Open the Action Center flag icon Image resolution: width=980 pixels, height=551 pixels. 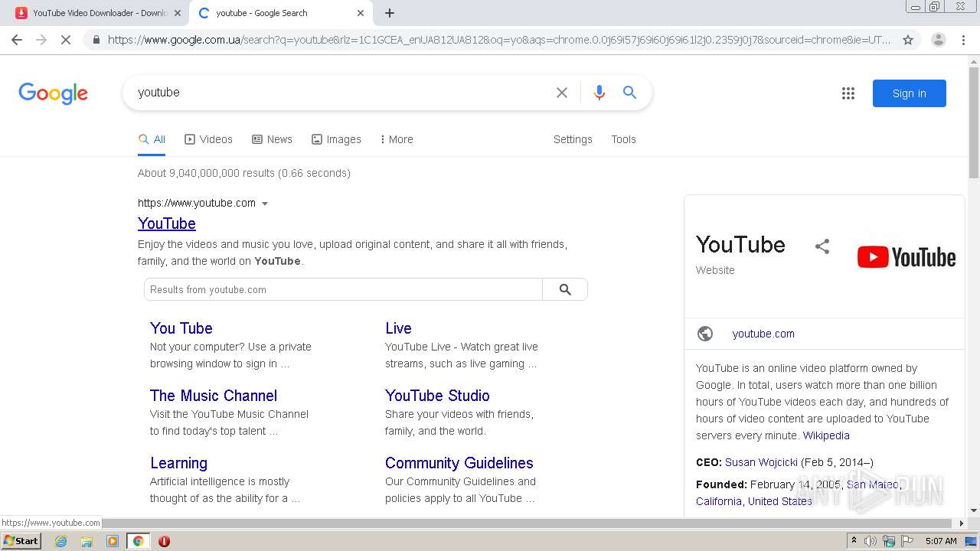[x=907, y=541]
